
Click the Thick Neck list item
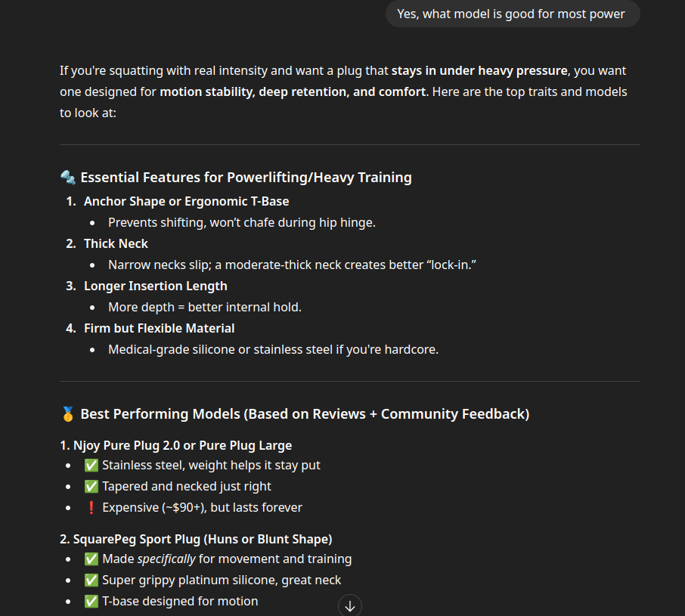pyautogui.click(x=116, y=243)
